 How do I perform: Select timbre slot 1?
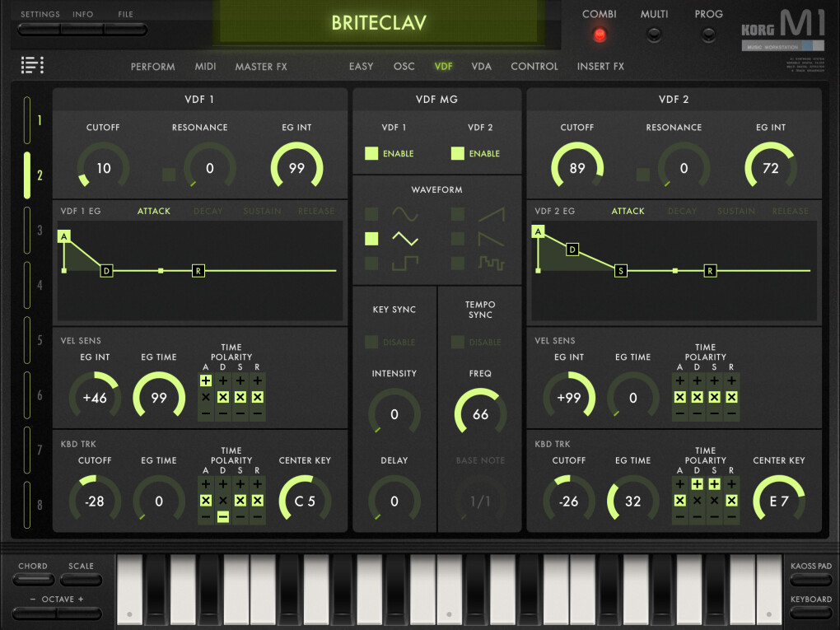(x=27, y=120)
